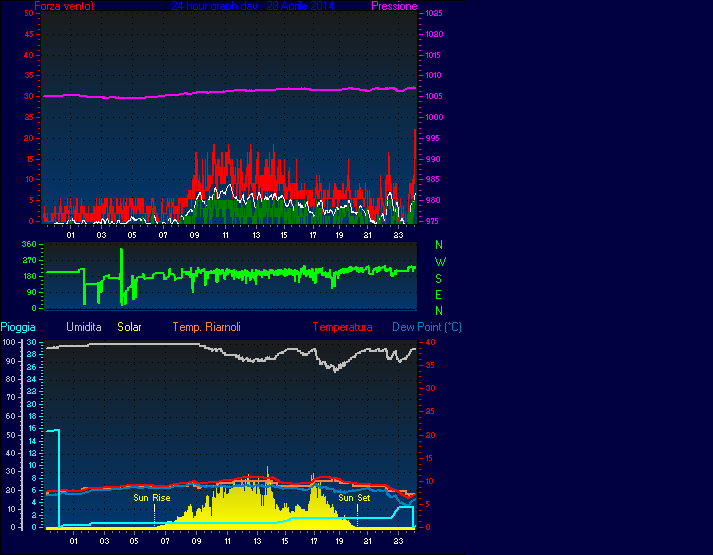Click the top 'N' compass direction letter
The height and width of the screenshot is (555, 713).
[x=439, y=245]
